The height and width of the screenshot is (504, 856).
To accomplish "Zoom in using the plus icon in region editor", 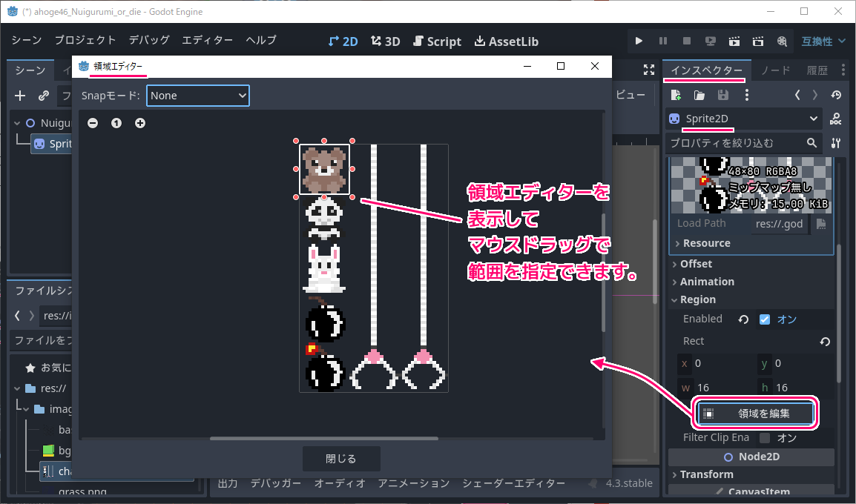I will pos(140,123).
